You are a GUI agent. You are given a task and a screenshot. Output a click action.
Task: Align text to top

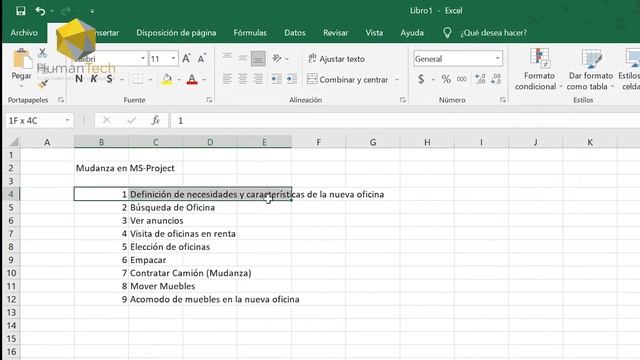click(227, 58)
